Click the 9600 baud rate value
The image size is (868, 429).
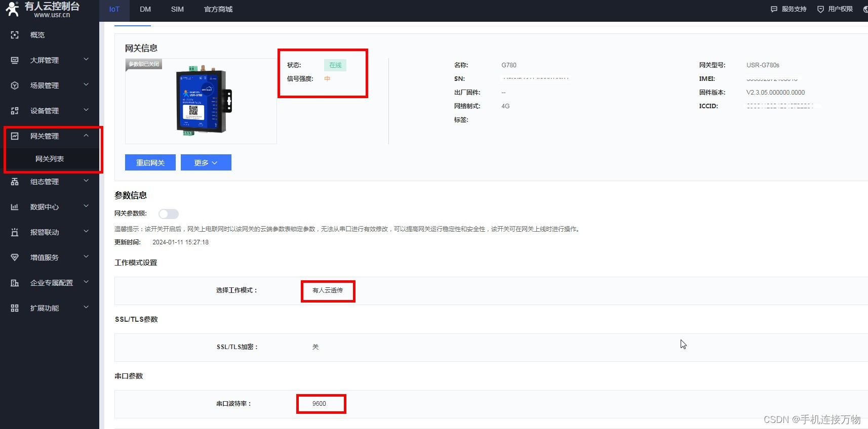click(x=319, y=404)
